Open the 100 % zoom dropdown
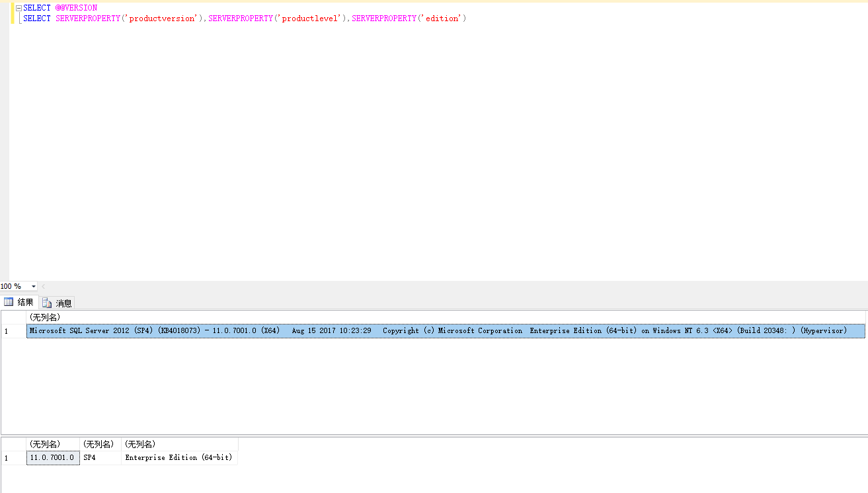The image size is (868, 493). coord(34,287)
